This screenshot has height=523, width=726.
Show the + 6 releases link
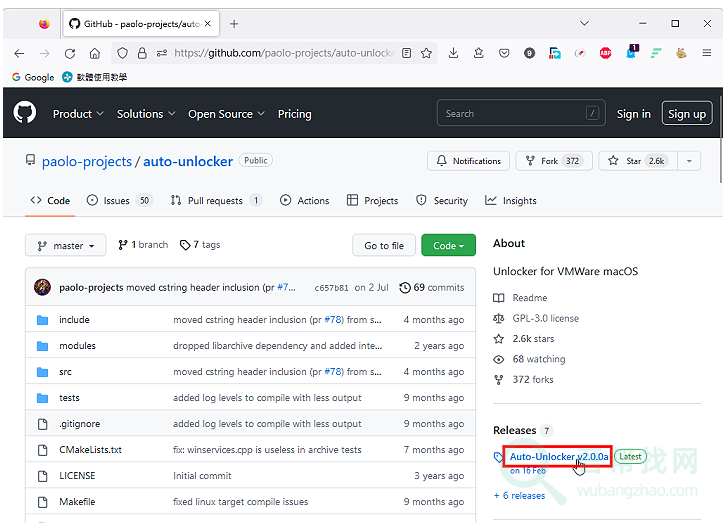point(519,496)
